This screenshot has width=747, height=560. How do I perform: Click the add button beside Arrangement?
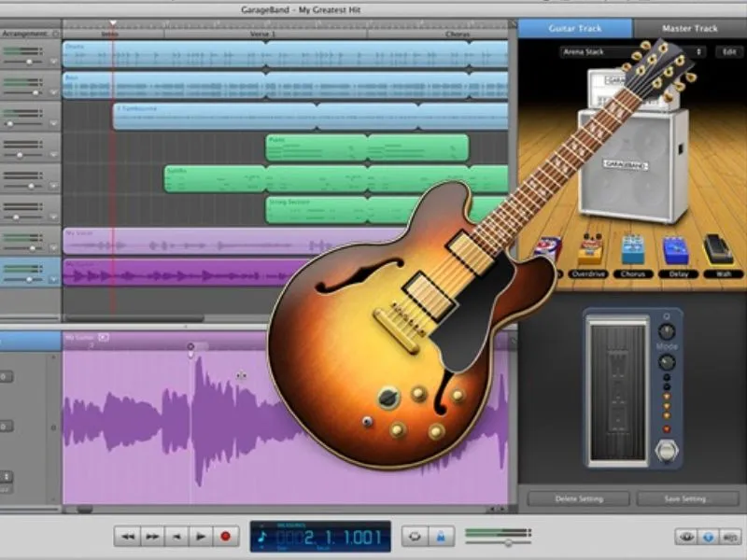(56, 34)
